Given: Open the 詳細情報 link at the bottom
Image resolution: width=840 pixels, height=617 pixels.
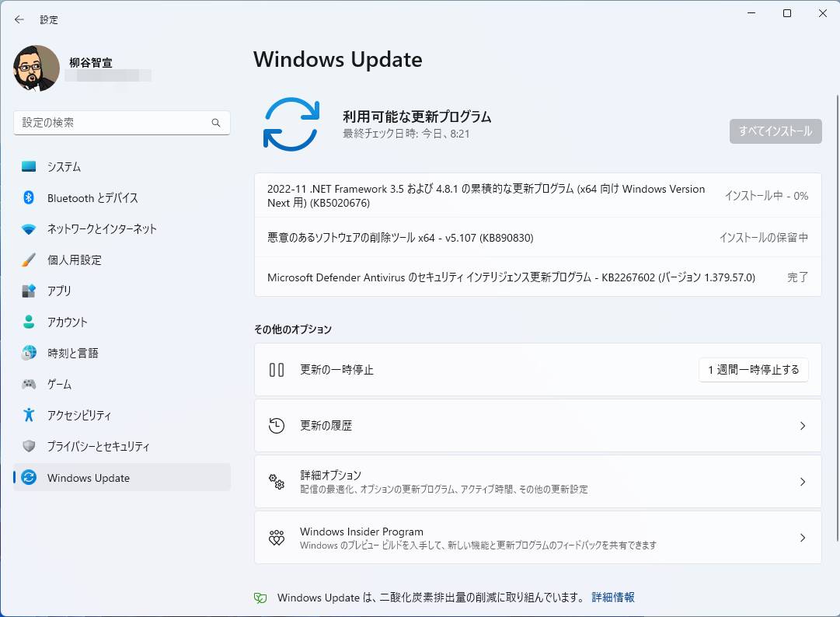Looking at the screenshot, I should click(x=613, y=597).
